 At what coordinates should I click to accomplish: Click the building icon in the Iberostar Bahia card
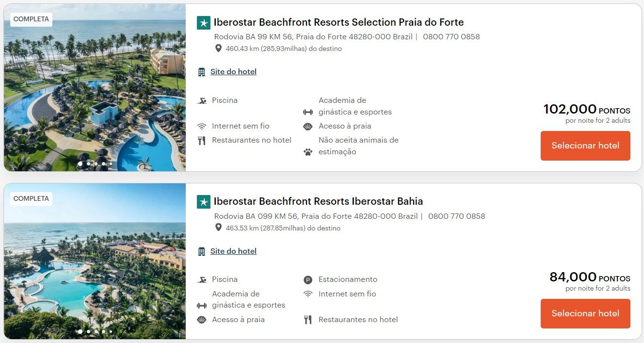point(202,251)
